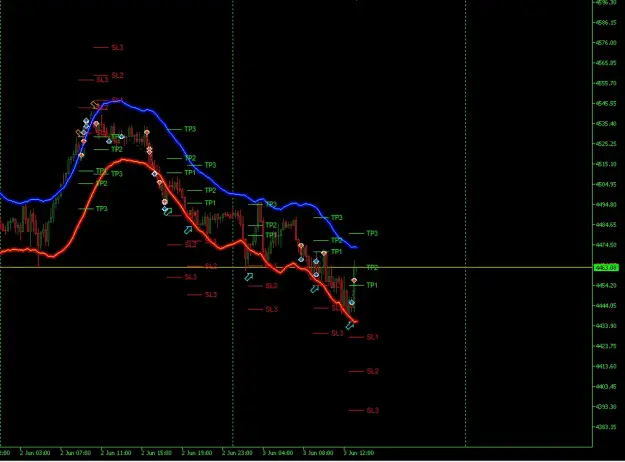Click the TP1 label beside the 4454.20 level

coord(371,285)
